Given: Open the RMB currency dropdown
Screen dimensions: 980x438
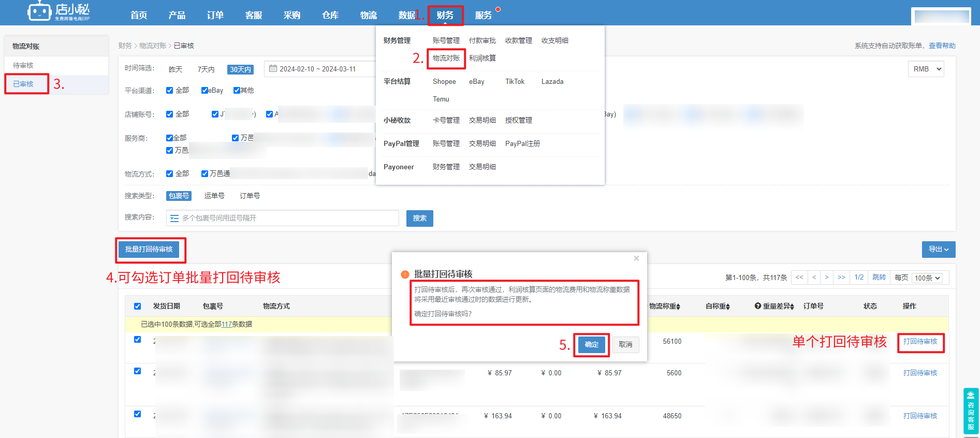Looking at the screenshot, I should [926, 69].
